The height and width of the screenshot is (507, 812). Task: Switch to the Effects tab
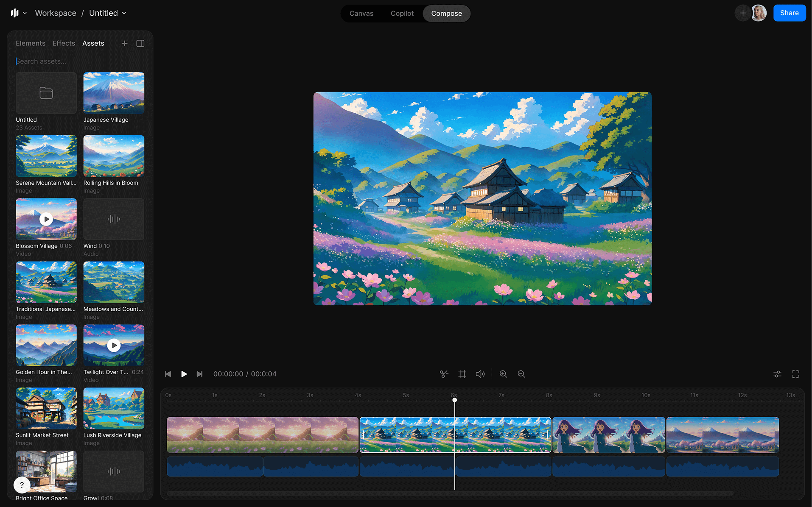coord(64,43)
